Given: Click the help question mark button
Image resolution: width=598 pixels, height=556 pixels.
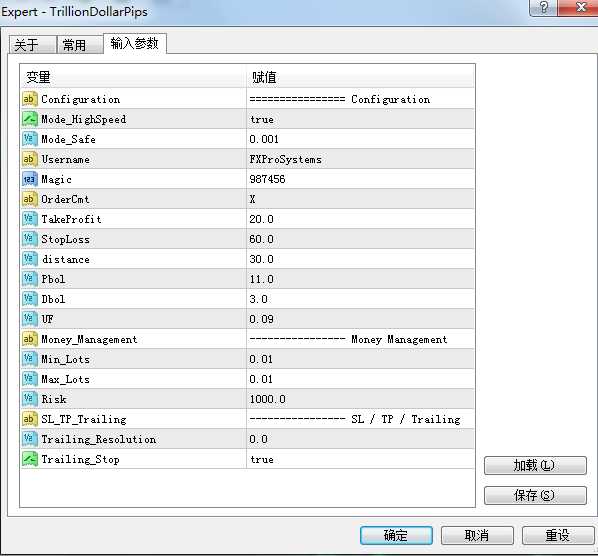Looking at the screenshot, I should tap(543, 7).
